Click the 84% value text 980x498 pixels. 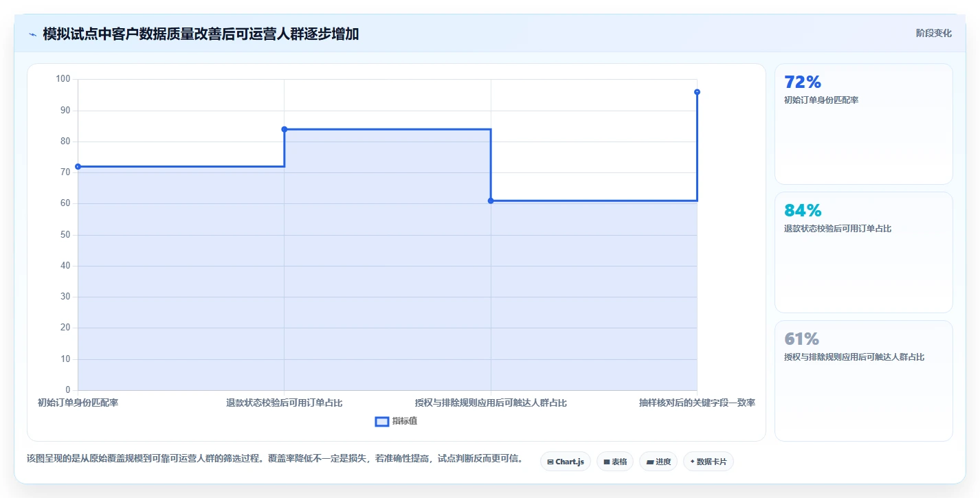[802, 211]
